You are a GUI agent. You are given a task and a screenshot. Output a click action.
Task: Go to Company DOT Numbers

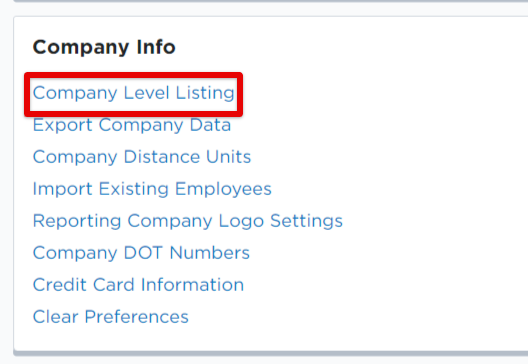coord(141,253)
